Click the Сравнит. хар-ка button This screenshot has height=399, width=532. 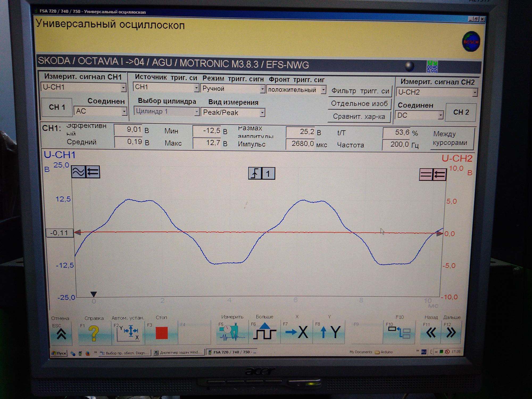(359, 117)
